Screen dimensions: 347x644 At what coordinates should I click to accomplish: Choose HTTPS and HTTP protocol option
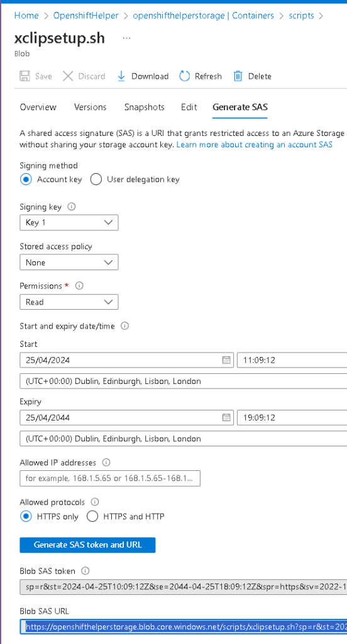click(x=92, y=516)
